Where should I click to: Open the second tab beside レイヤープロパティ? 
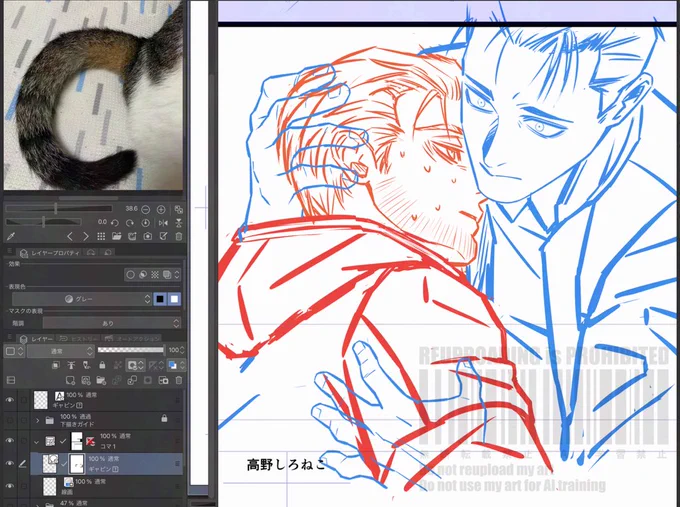pos(91,252)
